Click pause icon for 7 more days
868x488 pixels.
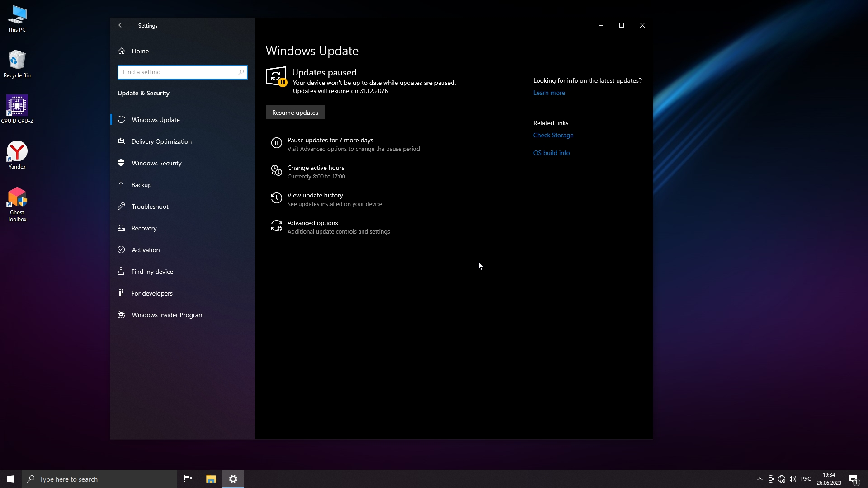[x=276, y=143]
